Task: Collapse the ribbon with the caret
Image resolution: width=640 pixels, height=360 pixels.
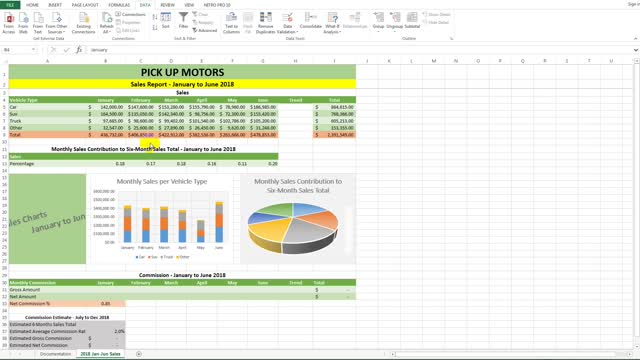Action: pyautogui.click(x=636, y=38)
